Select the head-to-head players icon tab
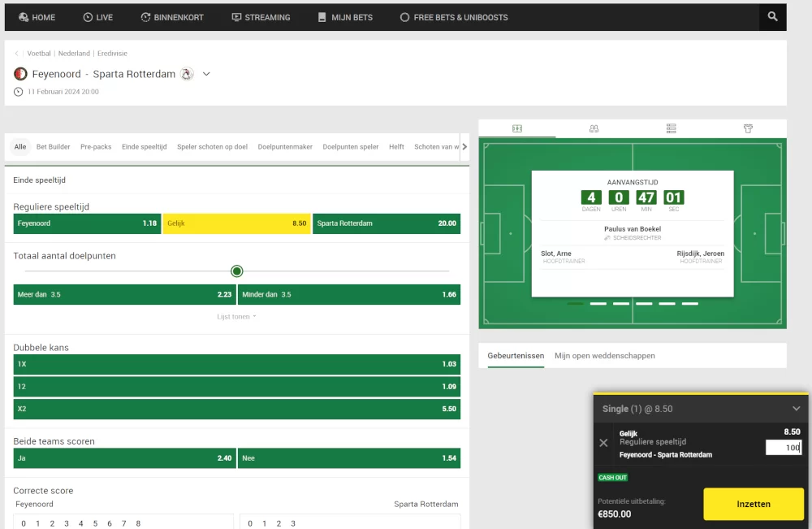 (594, 128)
